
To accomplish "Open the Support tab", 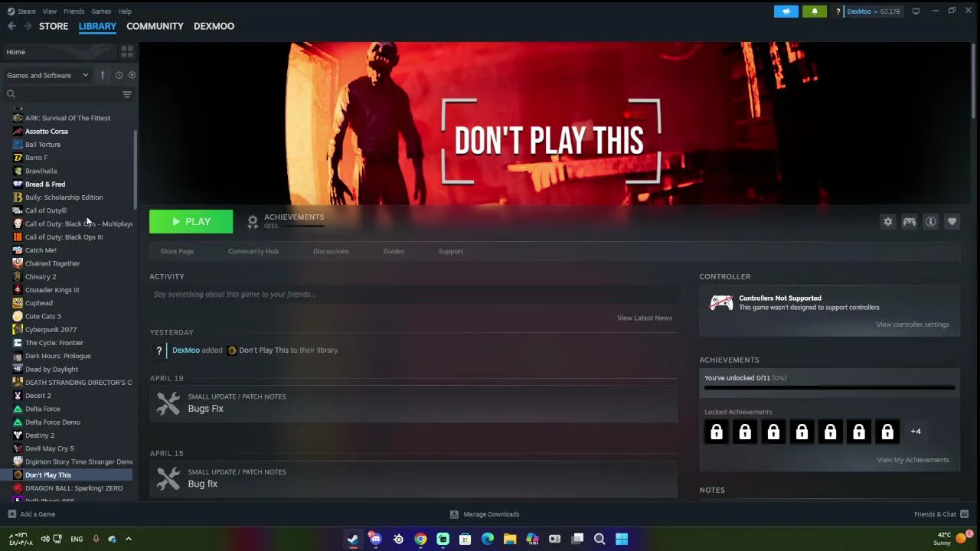I will (451, 251).
